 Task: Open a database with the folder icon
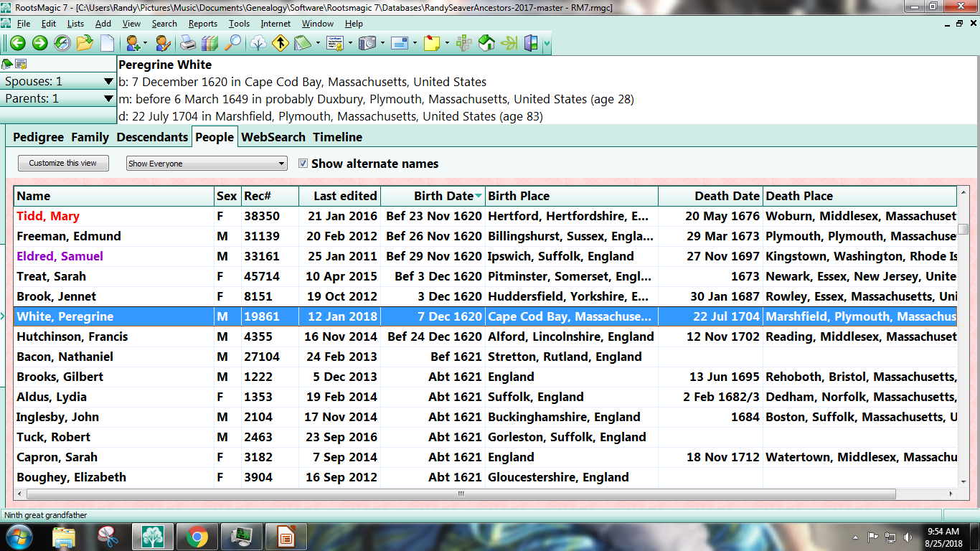tap(85, 43)
